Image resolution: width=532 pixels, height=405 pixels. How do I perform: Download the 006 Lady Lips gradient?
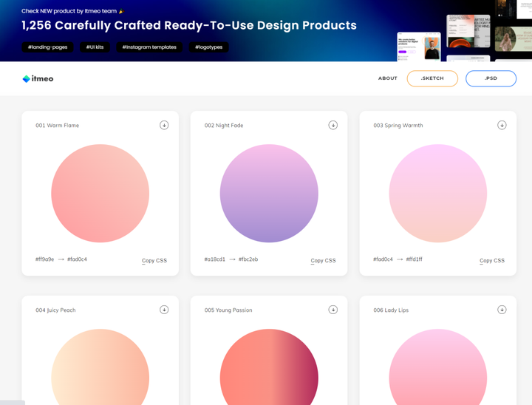502,310
